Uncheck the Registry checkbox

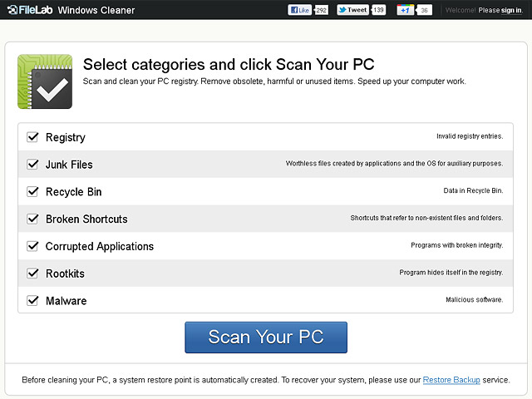32,137
